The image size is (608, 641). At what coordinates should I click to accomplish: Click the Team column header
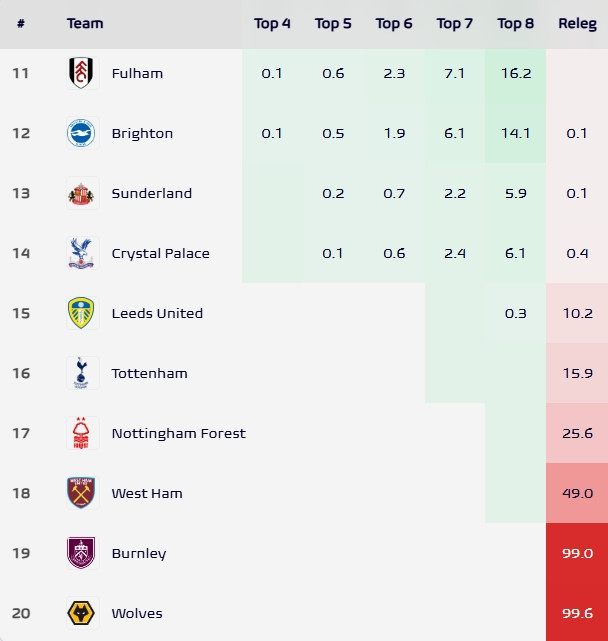click(x=85, y=23)
